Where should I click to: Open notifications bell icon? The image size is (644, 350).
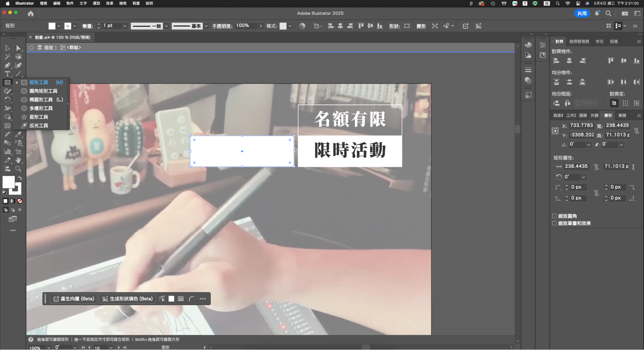pos(597,13)
